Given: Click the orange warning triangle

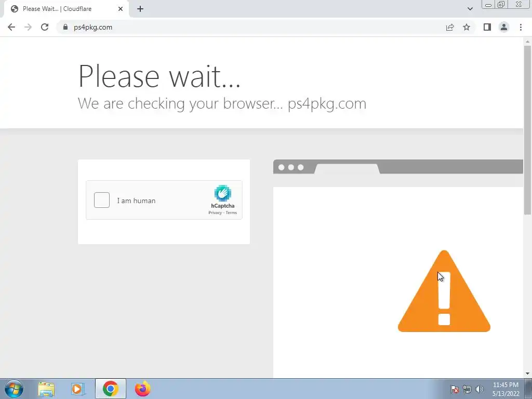Looking at the screenshot, I should [x=444, y=292].
